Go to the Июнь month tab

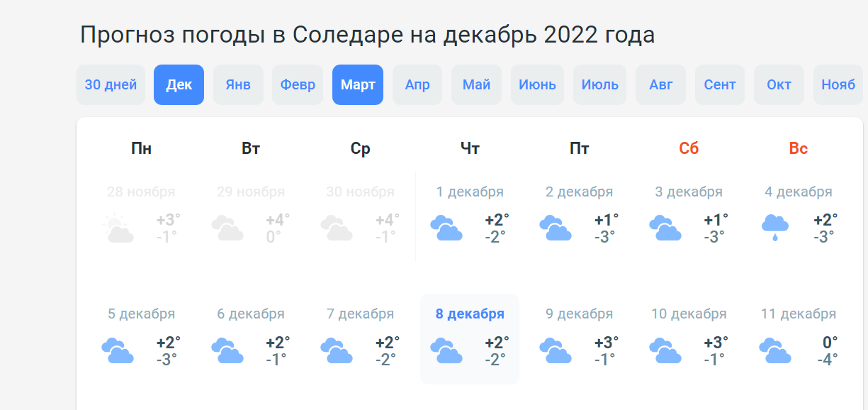tap(537, 85)
